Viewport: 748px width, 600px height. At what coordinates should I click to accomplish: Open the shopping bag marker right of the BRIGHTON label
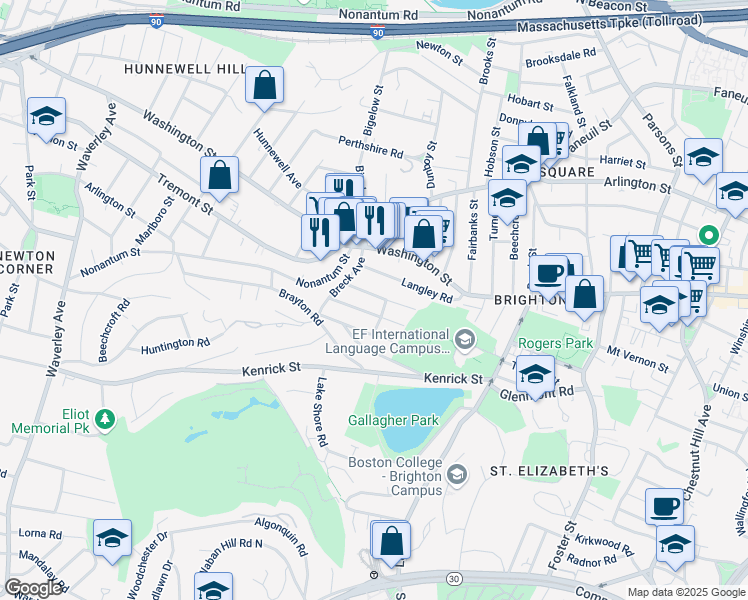coord(584,294)
